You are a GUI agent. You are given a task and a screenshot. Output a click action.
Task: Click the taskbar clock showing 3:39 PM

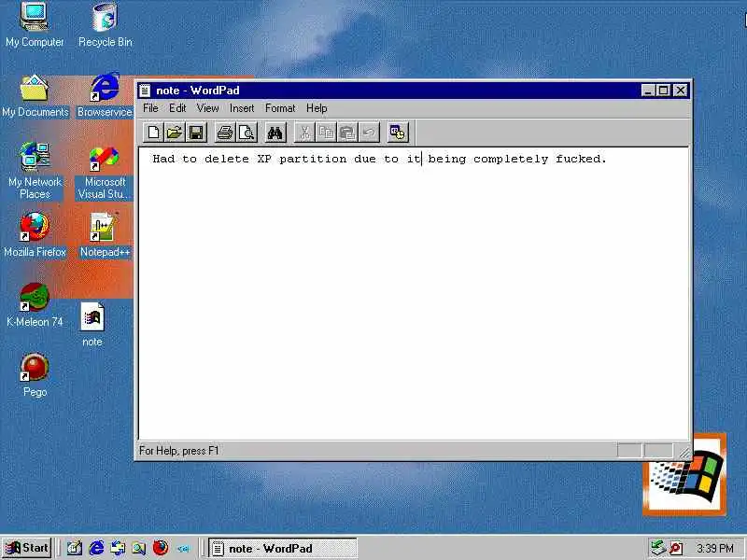pyautogui.click(x=715, y=549)
